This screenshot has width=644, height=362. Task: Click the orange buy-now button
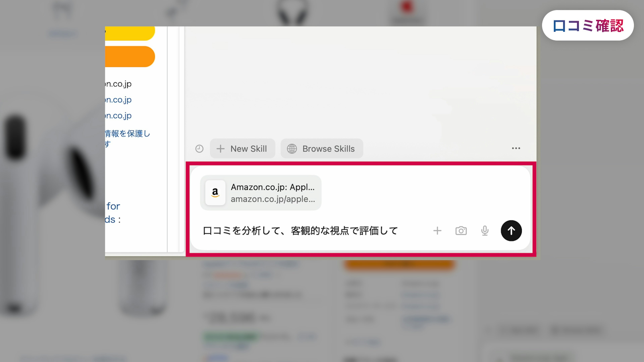point(130,56)
